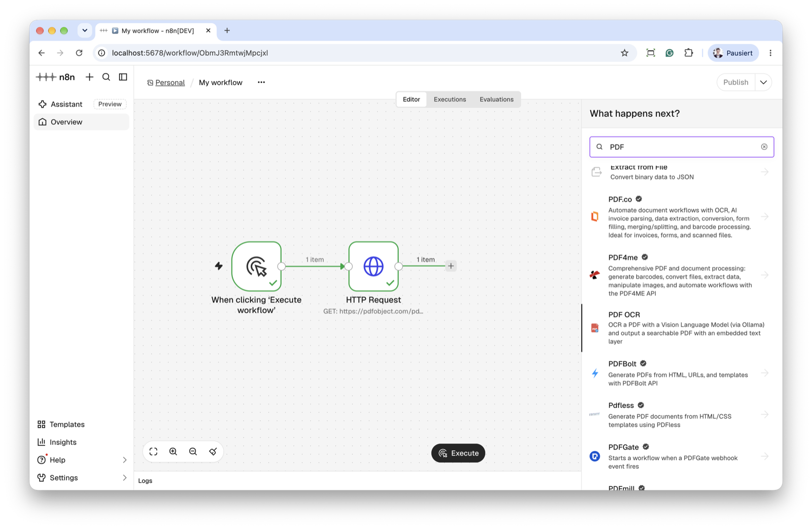Viewport: 812px width, 529px height.
Task: Clear the PDF search field
Action: pos(764,147)
